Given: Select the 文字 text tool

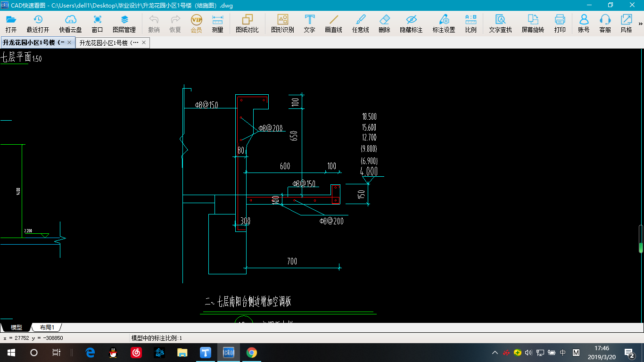Looking at the screenshot, I should (x=310, y=24).
